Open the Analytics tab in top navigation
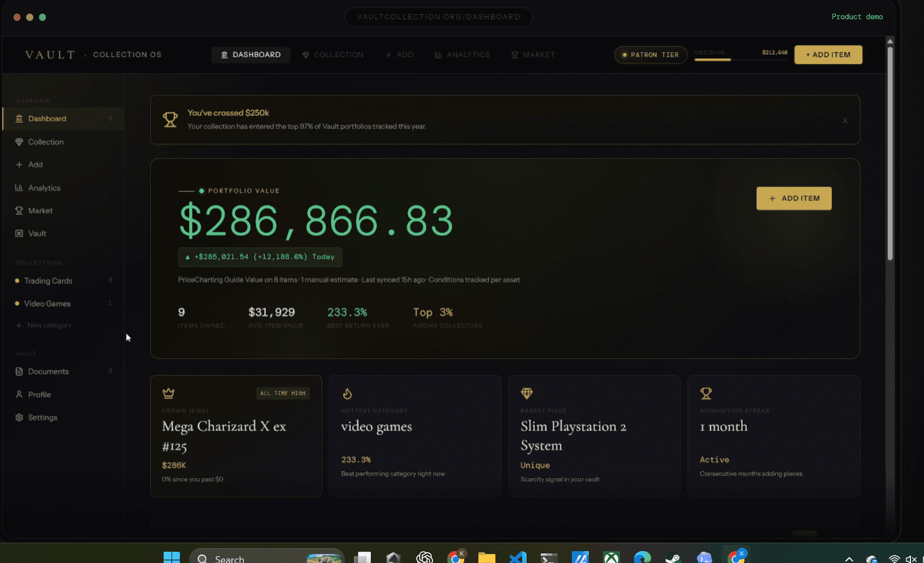This screenshot has height=563, width=924. click(x=463, y=55)
